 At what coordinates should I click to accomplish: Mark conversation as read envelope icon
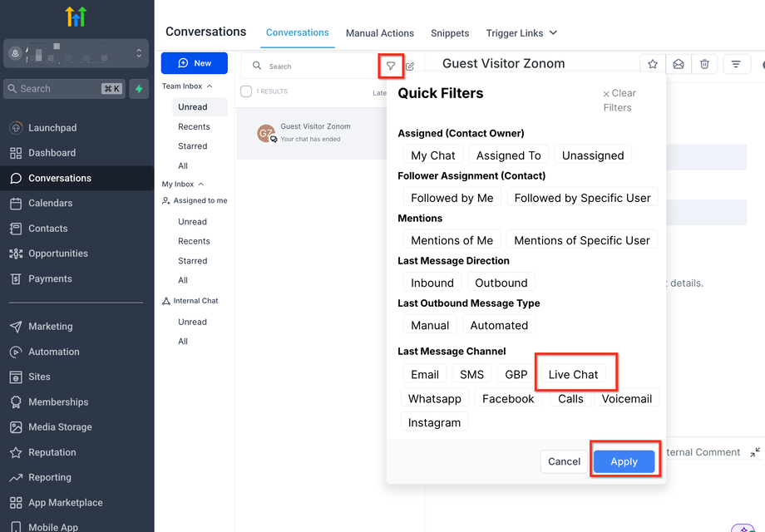(x=679, y=64)
